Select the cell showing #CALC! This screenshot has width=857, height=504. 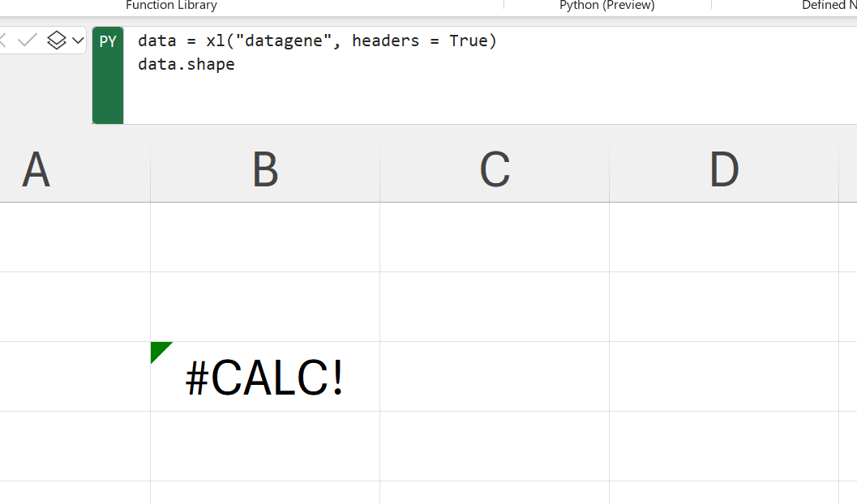point(265,377)
